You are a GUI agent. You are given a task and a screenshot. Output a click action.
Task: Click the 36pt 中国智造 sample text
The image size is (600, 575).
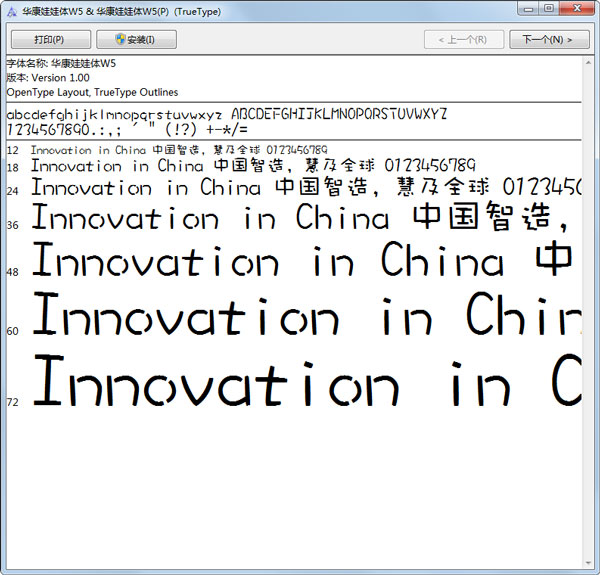tap(482, 217)
